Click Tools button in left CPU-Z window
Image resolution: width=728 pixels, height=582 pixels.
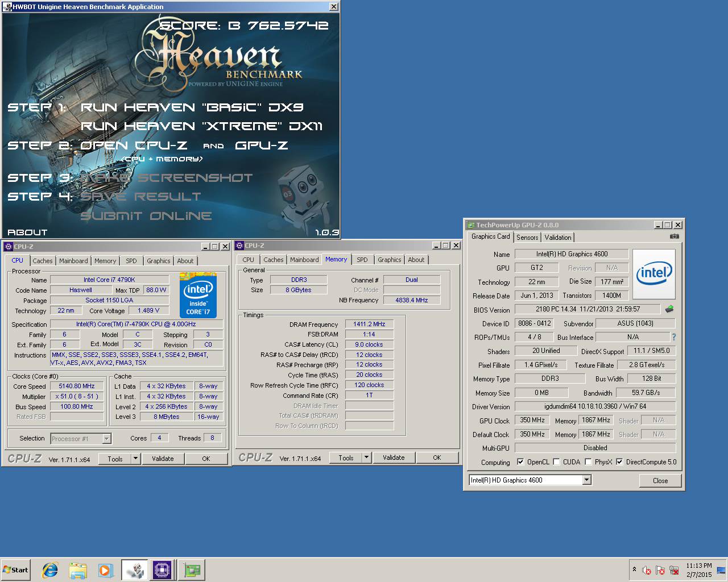pos(115,459)
